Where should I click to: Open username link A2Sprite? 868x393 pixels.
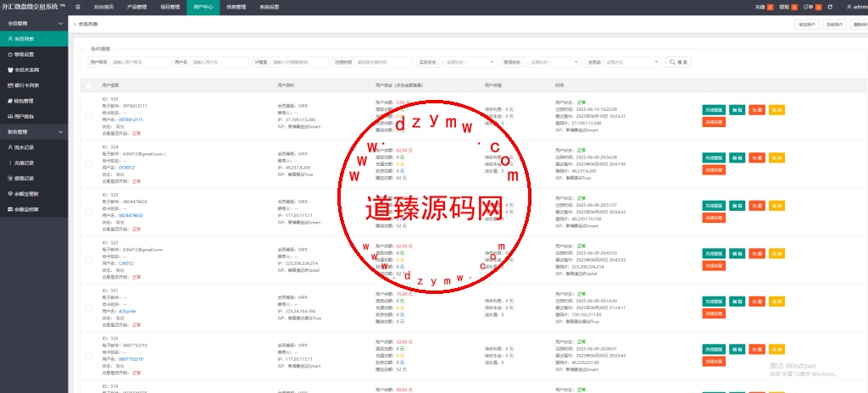click(127, 311)
